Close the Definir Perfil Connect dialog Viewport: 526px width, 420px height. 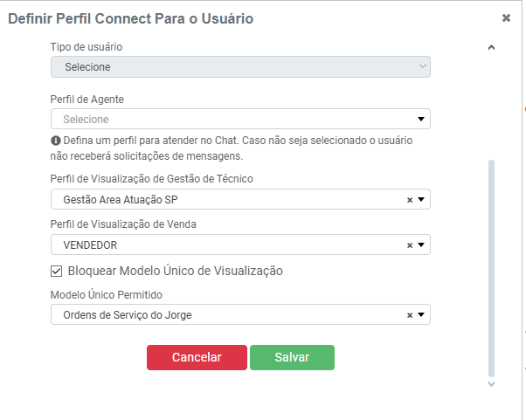click(506, 17)
